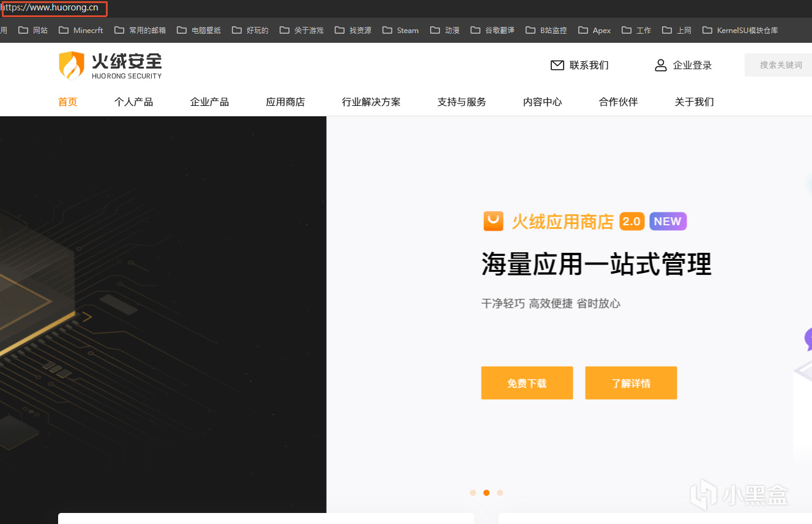Focus the 搜索关键词 search field

778,65
